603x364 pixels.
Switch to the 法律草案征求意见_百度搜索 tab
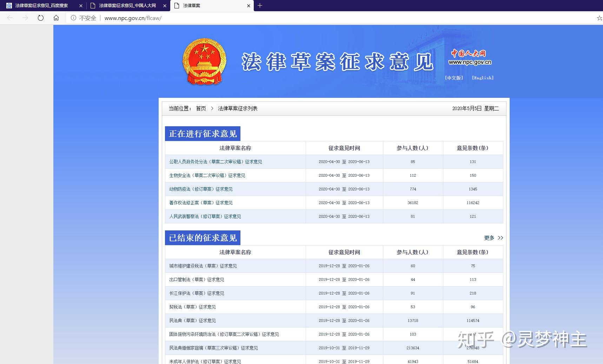pyautogui.click(x=41, y=6)
